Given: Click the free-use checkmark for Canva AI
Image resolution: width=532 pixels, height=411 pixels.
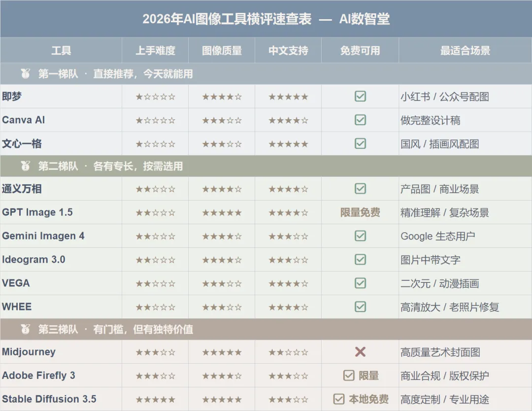Looking at the screenshot, I should click(360, 120).
